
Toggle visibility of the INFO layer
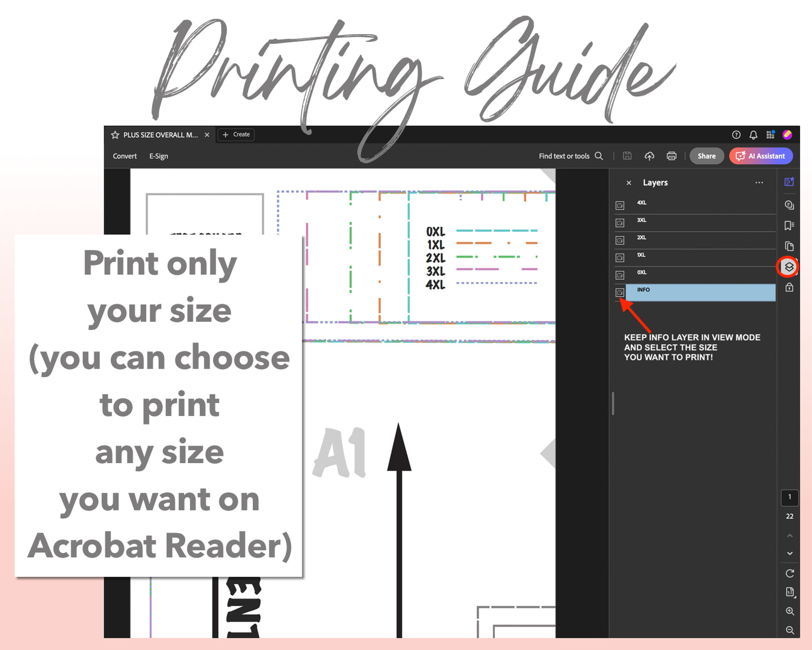click(620, 293)
